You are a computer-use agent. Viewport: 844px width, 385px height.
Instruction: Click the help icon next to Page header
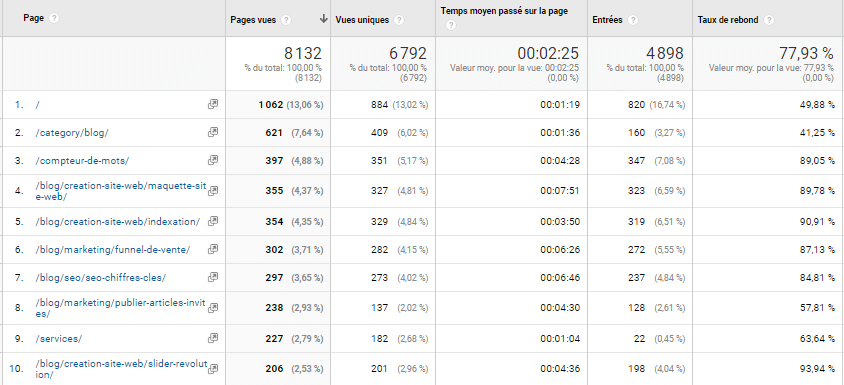(x=54, y=18)
